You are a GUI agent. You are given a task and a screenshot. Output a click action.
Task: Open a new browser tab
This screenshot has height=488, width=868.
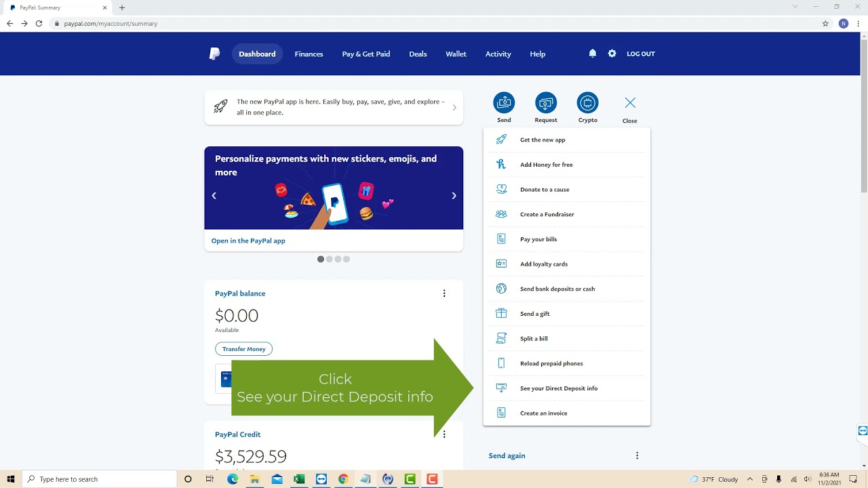click(122, 7)
